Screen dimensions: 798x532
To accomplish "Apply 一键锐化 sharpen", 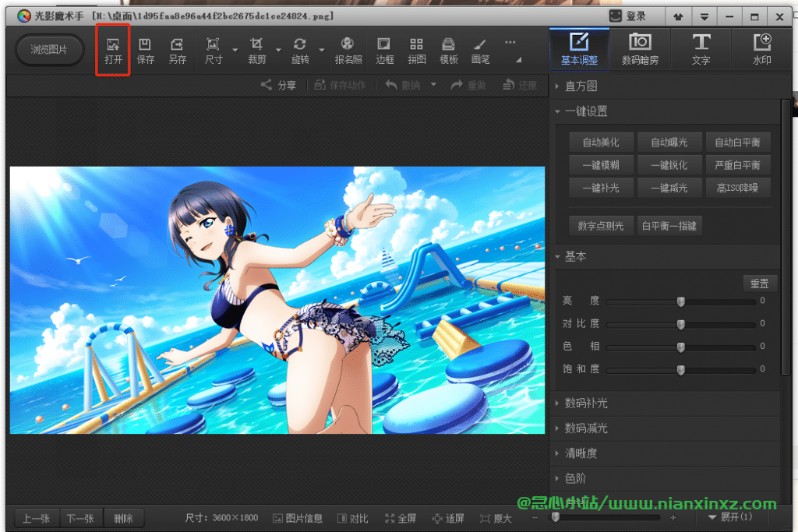I will (x=669, y=165).
